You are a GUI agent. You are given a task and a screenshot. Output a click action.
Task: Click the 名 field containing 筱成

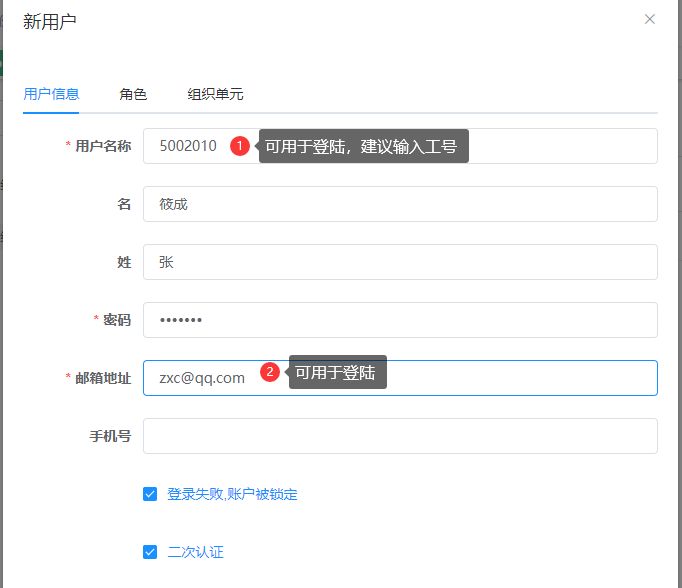[400, 204]
